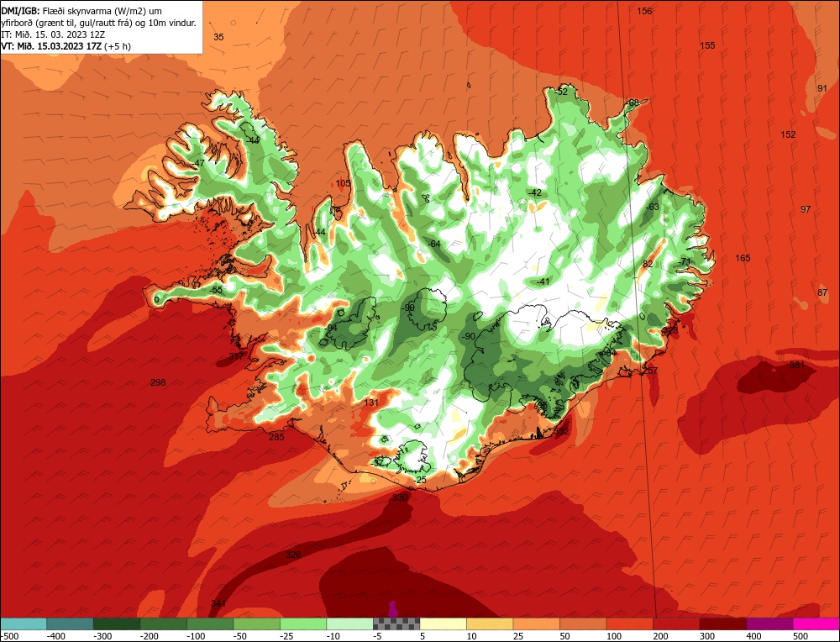Select the dark maroon 300 to 400 legend swatch
This screenshot has height=642, width=840.
click(722, 624)
